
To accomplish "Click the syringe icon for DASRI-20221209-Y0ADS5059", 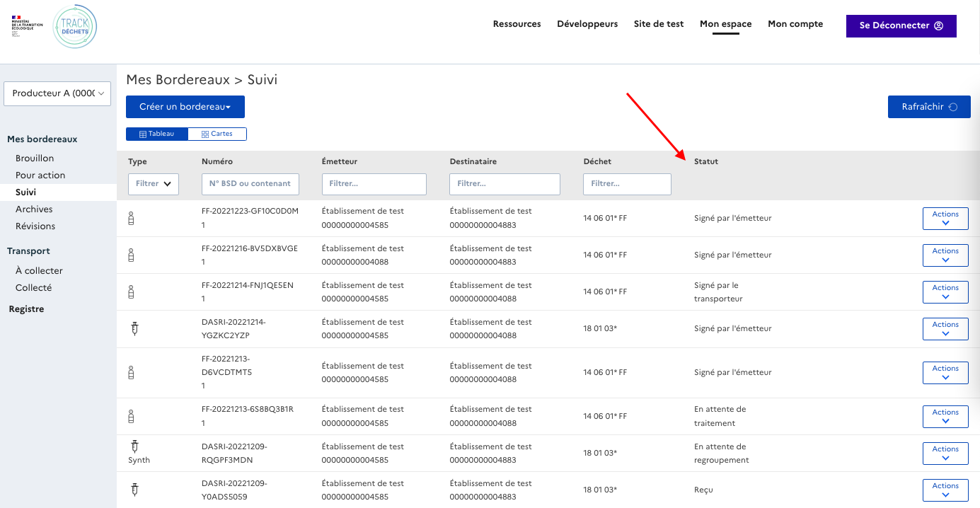I will click(x=134, y=489).
